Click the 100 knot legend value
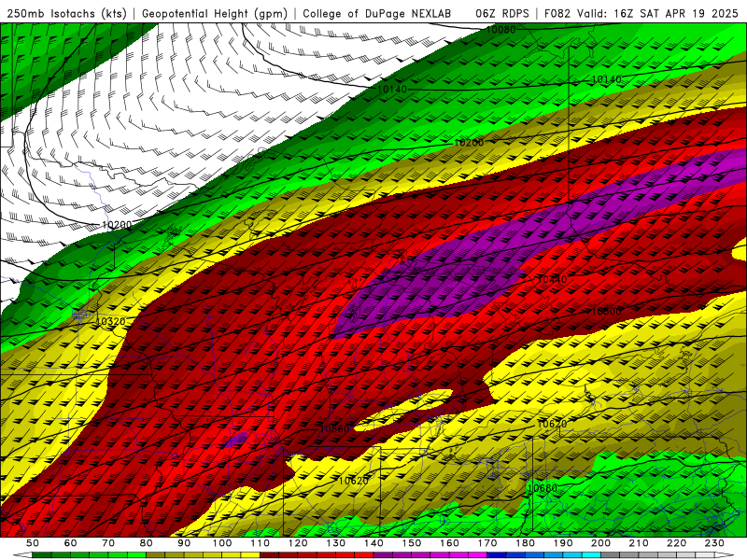Screen dimensions: 747x560 [222, 543]
